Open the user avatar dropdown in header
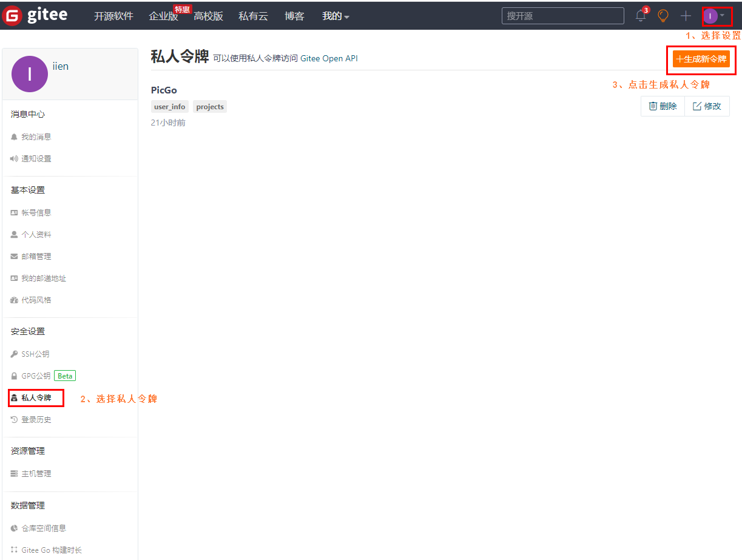742x560 pixels. [714, 16]
